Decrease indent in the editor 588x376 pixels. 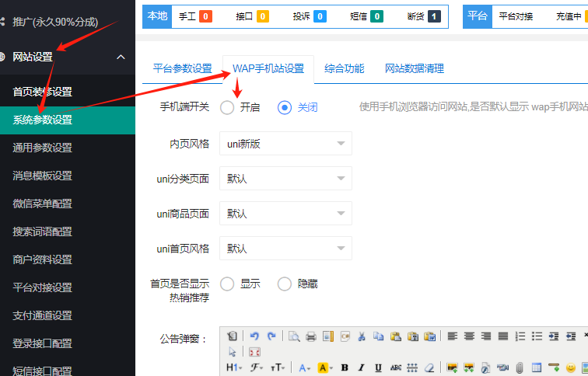571,336
